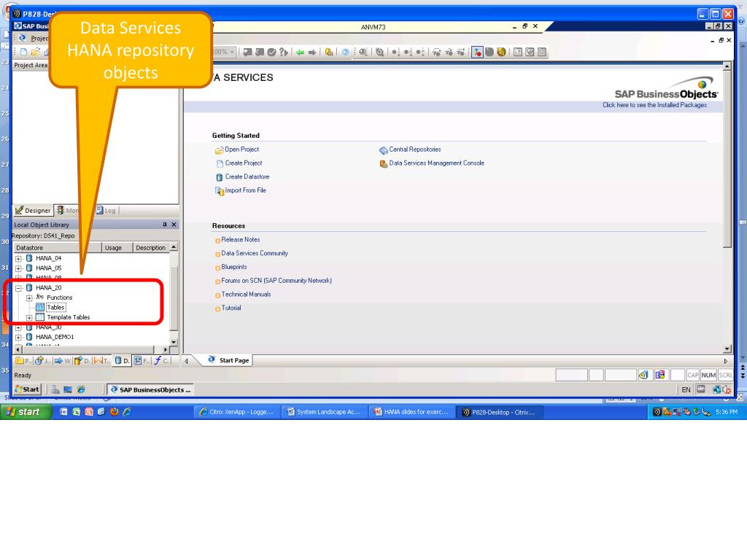Click the gray Forward arrow in toolbar
Screen dimensions: 747x560
click(x=312, y=52)
